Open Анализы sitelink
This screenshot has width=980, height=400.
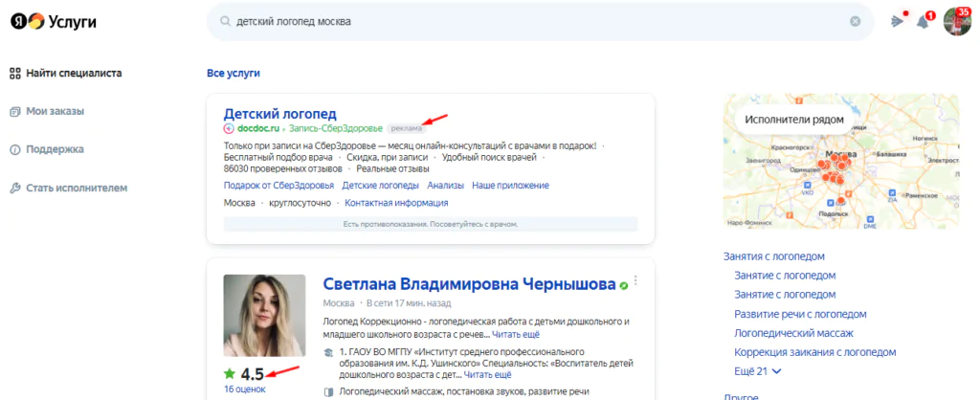[x=446, y=186]
